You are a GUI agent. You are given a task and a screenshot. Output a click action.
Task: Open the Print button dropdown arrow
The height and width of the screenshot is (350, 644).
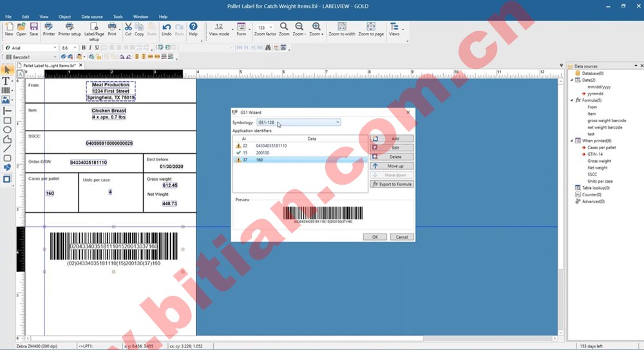click(x=120, y=30)
